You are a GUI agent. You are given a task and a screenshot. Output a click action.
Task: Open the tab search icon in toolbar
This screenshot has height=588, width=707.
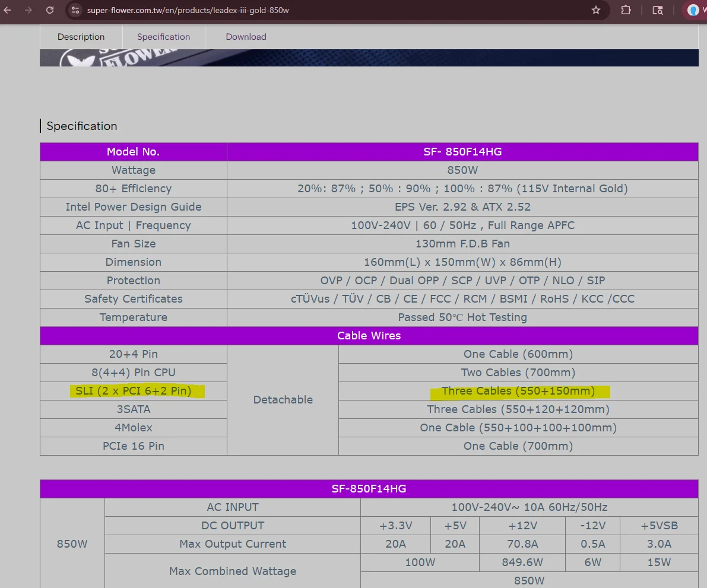coord(658,10)
